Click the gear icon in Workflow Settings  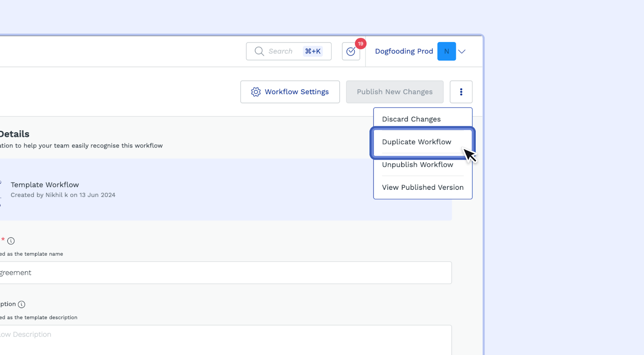pyautogui.click(x=256, y=92)
